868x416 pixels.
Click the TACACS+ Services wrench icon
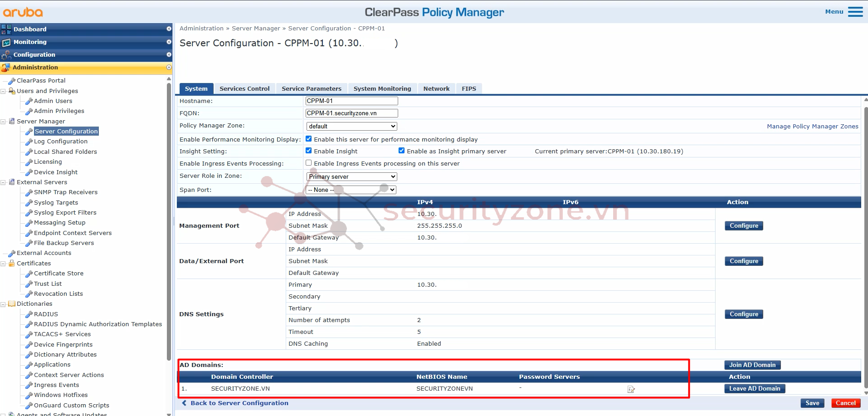pos(29,334)
